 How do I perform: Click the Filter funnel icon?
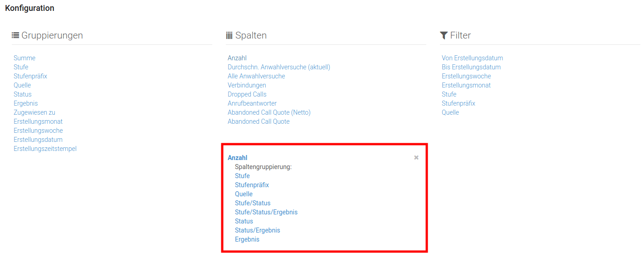point(444,35)
